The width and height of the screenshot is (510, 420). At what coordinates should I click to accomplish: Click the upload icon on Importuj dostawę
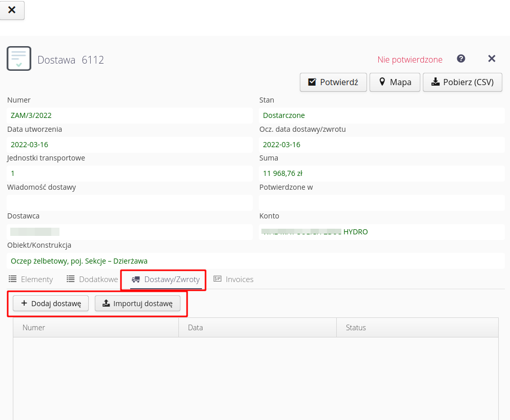[107, 303]
